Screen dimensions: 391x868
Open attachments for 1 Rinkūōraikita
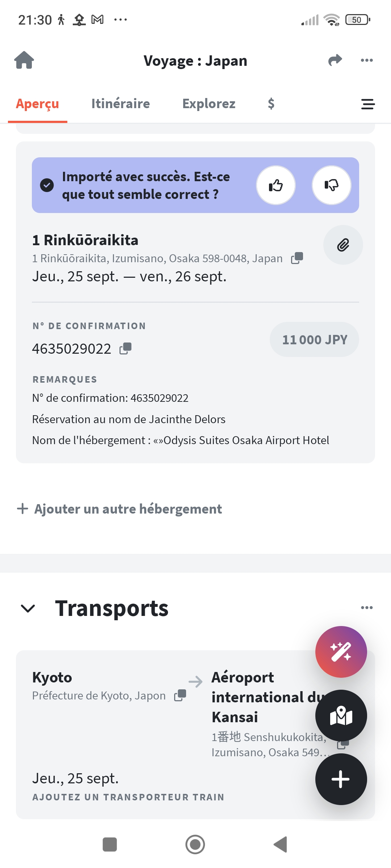(x=343, y=245)
